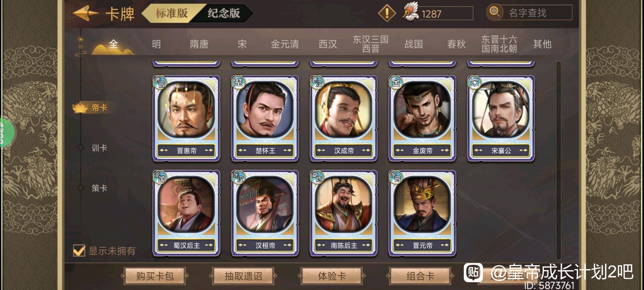
Task: Open the 汉成帝 card thumbnail
Action: (344, 118)
